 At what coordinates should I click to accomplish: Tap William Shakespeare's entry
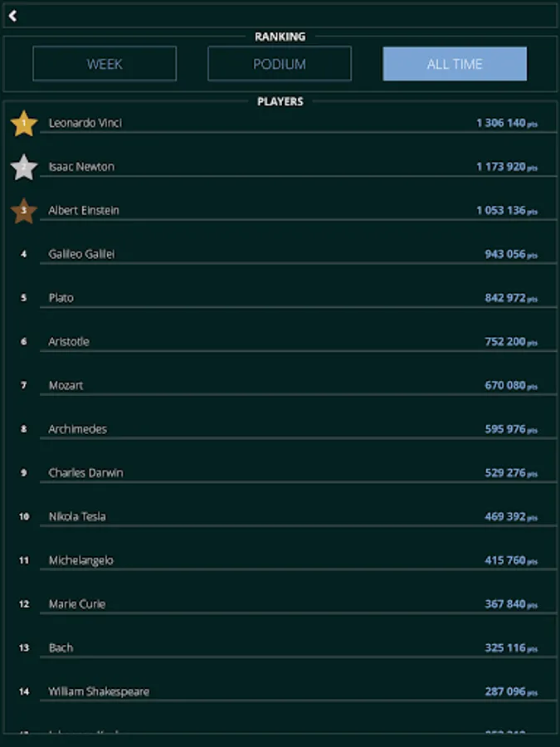click(x=99, y=691)
